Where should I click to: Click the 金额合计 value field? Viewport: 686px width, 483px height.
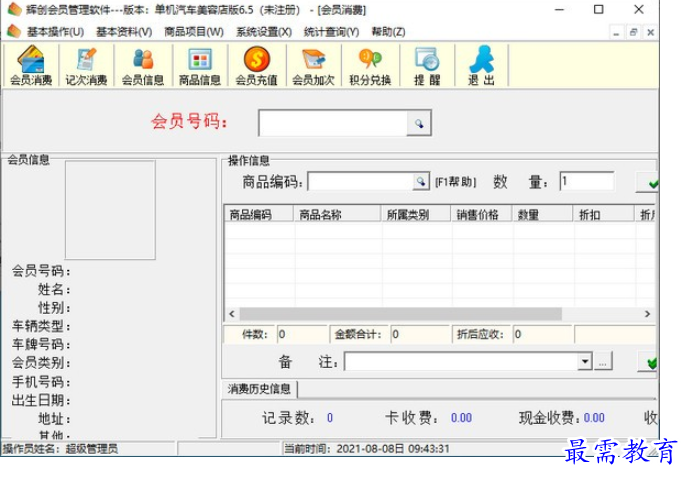pos(420,335)
